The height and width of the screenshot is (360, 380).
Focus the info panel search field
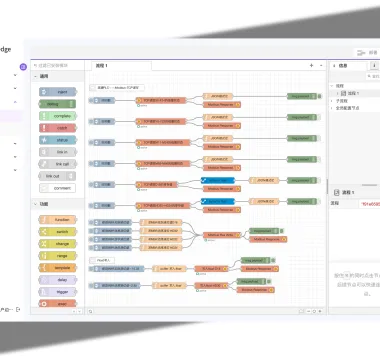coord(373,76)
